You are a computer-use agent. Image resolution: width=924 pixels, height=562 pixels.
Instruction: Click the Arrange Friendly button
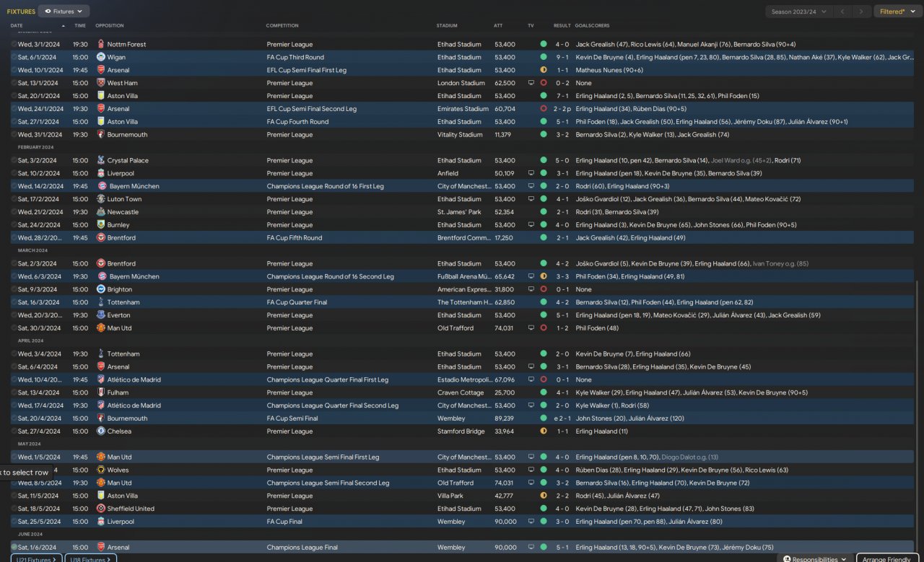(887, 559)
